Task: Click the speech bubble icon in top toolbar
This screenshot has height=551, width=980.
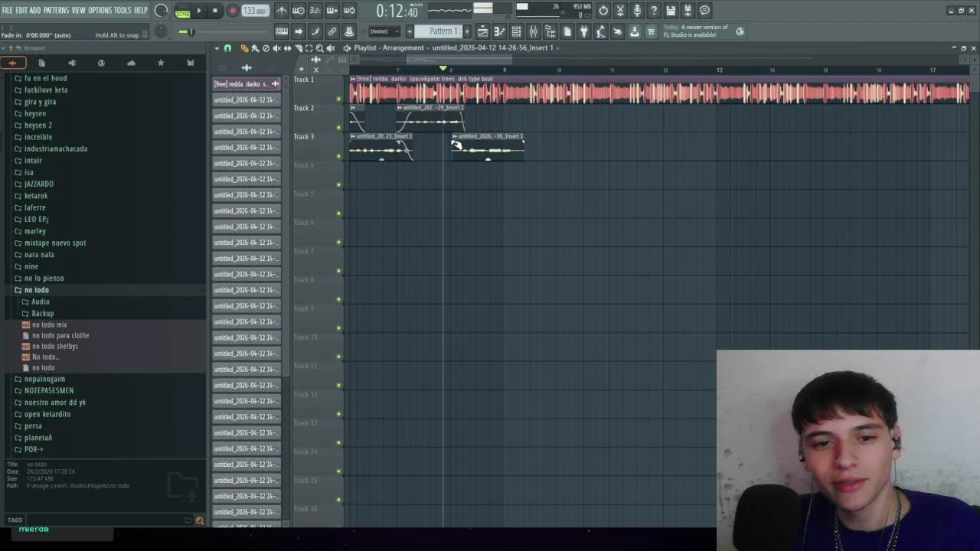Action: coord(704,11)
